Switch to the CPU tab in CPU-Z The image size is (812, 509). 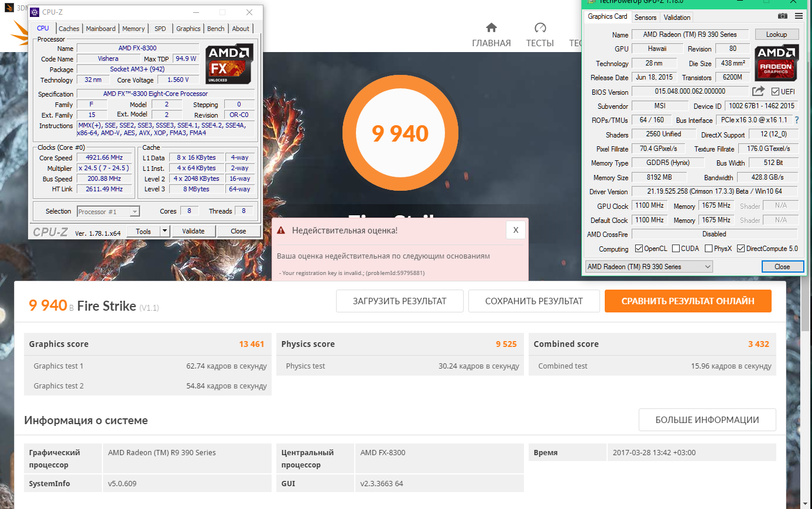[x=43, y=28]
